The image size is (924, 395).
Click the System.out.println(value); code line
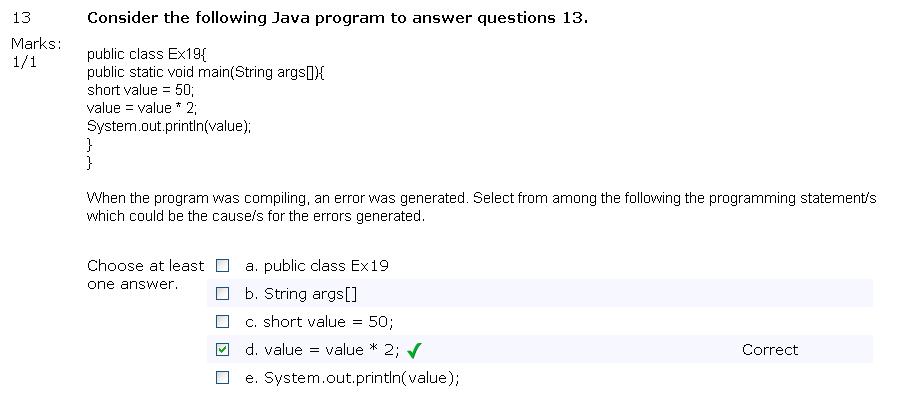coord(169,126)
